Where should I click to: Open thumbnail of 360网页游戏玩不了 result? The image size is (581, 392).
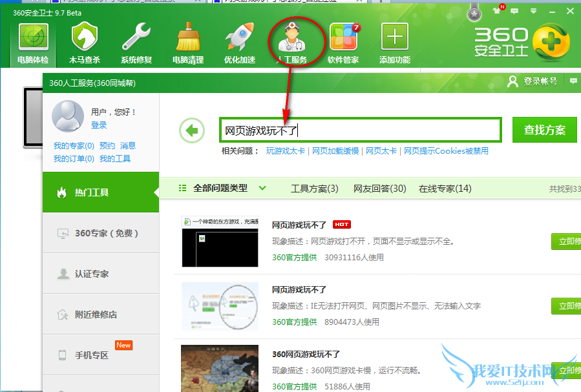(220, 368)
